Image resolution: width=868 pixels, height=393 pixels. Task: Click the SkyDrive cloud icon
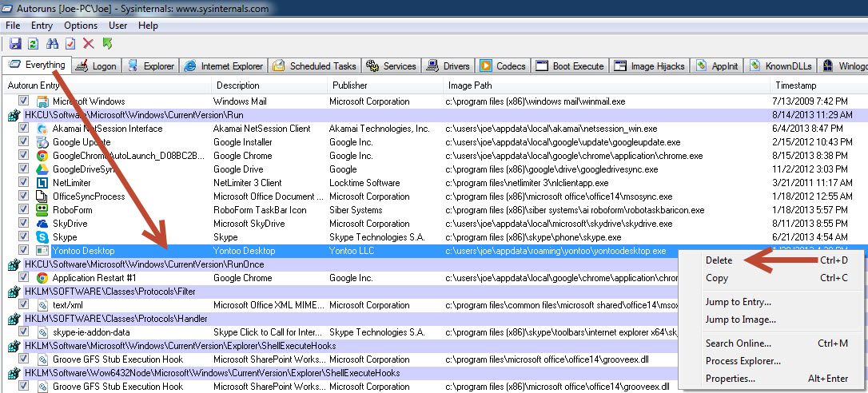(42, 224)
